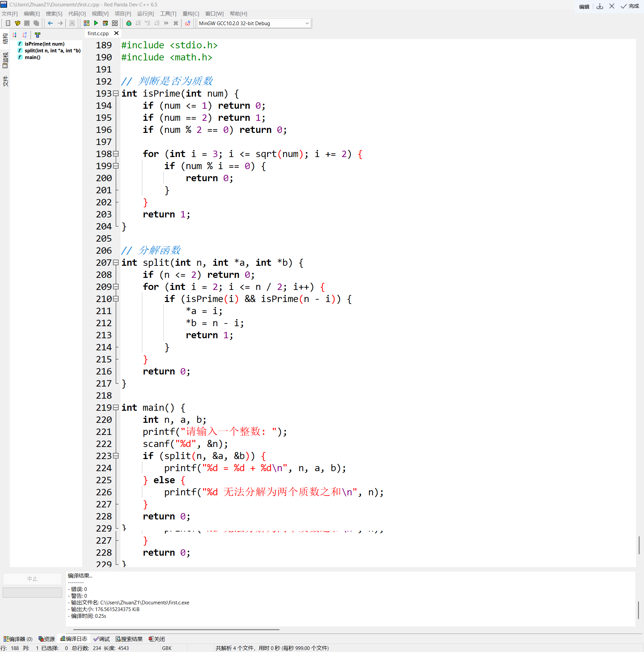The height and width of the screenshot is (652, 644).
Task: Open the 代码[O] menu
Action: point(77,14)
